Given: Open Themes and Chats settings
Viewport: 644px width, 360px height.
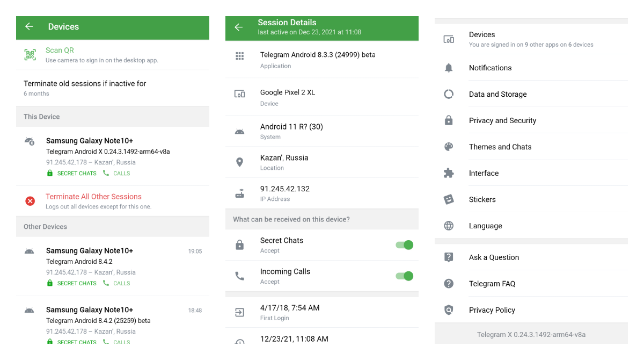Looking at the screenshot, I should coord(531,147).
